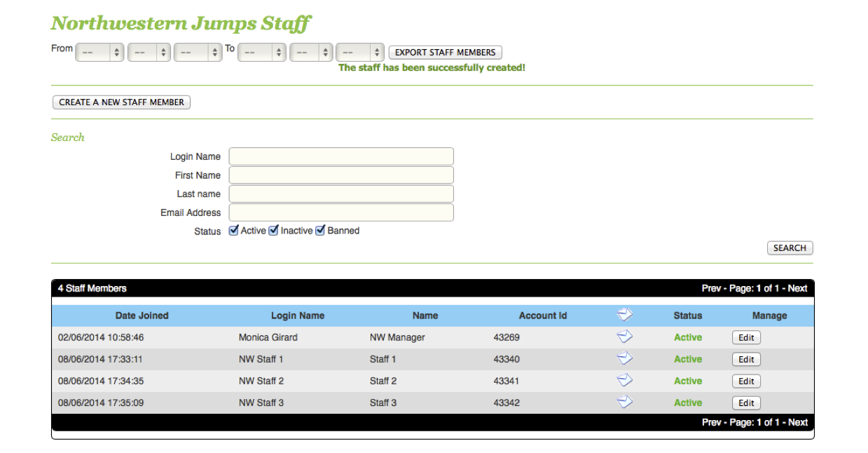Open the first From date dropdown
This screenshot has height=453, width=868.
(99, 53)
